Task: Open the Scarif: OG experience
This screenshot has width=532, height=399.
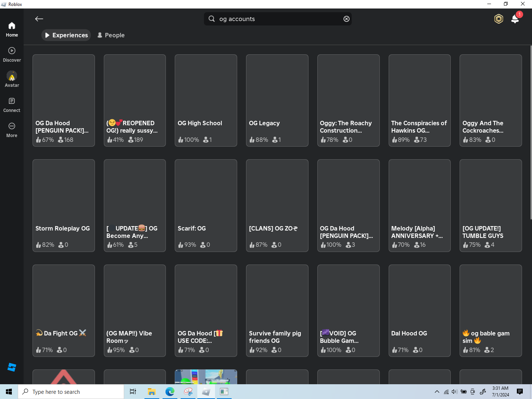Action: [206, 205]
